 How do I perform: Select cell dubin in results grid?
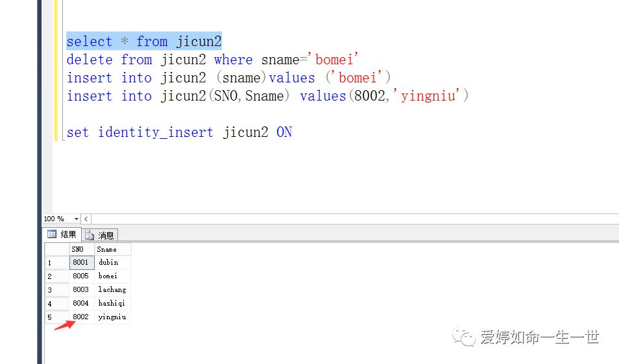(x=113, y=263)
